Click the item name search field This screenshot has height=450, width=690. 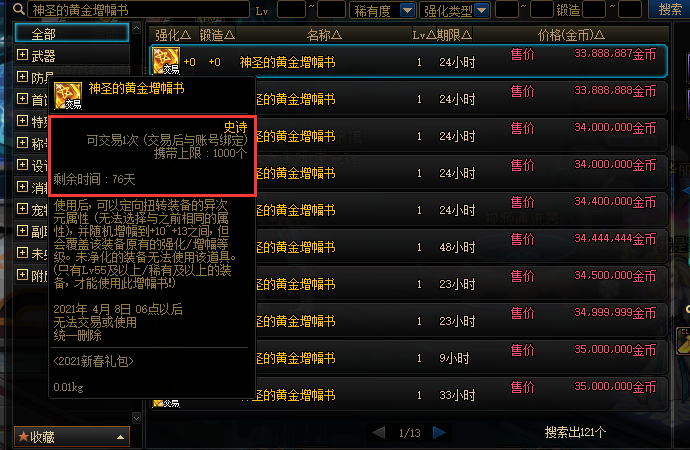click(x=139, y=10)
